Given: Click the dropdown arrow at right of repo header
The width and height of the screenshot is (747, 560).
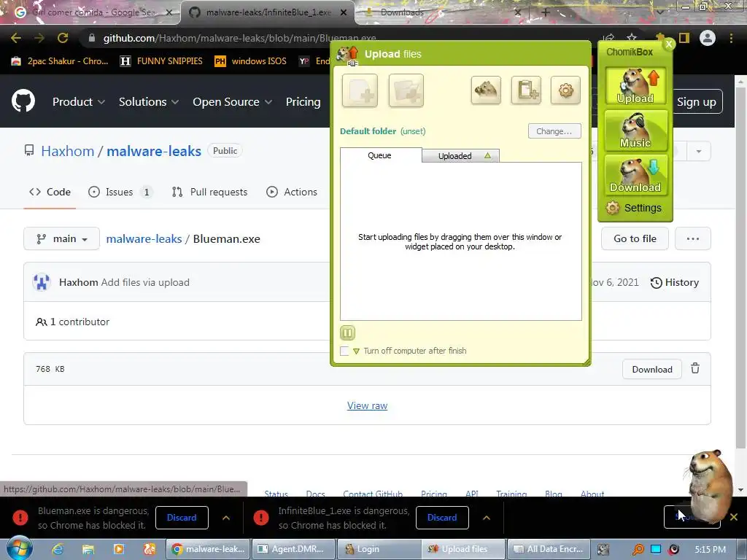Looking at the screenshot, I should click(x=698, y=152).
